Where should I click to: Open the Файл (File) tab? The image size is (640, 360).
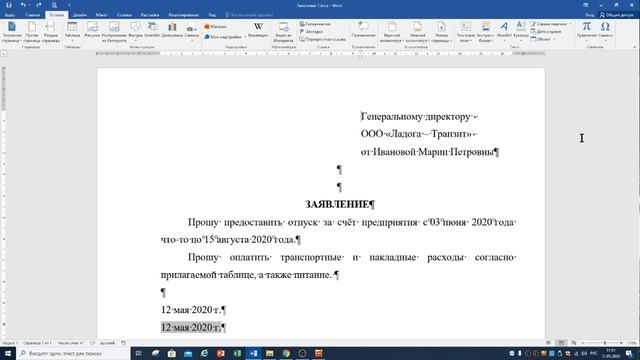[x=10, y=15]
